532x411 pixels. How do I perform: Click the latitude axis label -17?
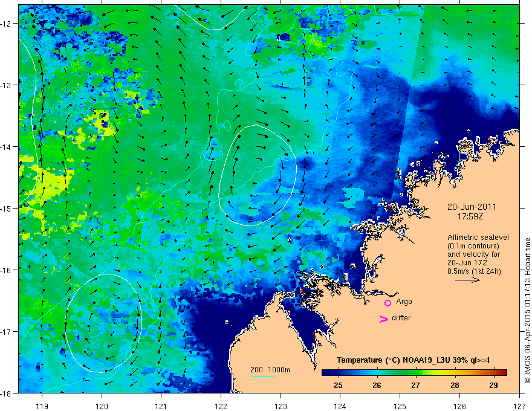(6, 332)
